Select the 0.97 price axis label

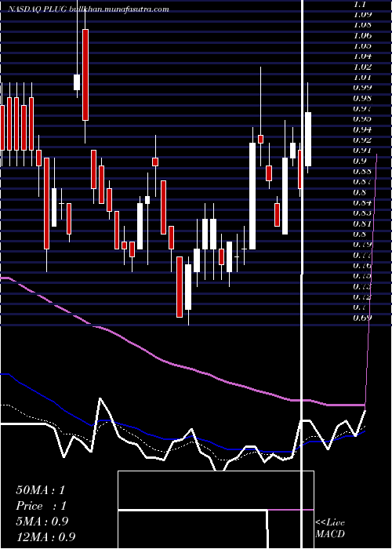(x=362, y=109)
